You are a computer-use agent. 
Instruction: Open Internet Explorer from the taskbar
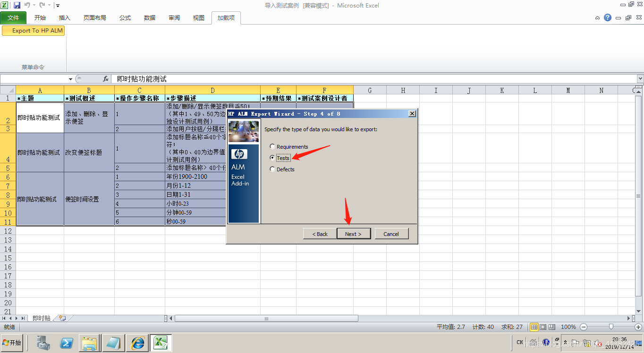(137, 343)
